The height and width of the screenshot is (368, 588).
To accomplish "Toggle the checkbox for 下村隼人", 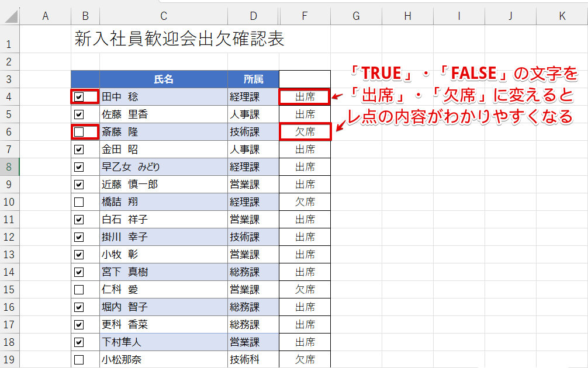I will pos(79,342).
